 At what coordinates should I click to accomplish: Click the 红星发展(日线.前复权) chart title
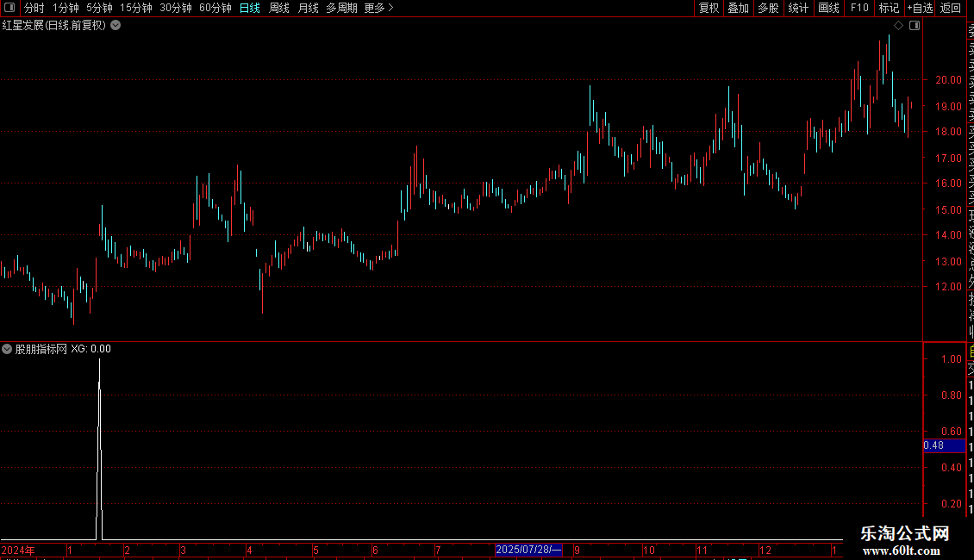(54, 26)
